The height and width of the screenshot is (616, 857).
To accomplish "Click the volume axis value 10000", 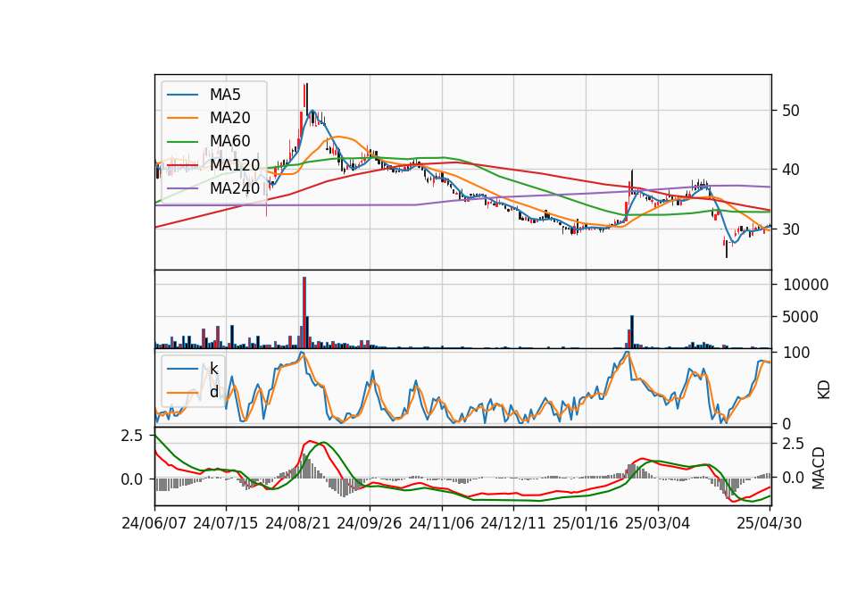I will pyautogui.click(x=805, y=285).
